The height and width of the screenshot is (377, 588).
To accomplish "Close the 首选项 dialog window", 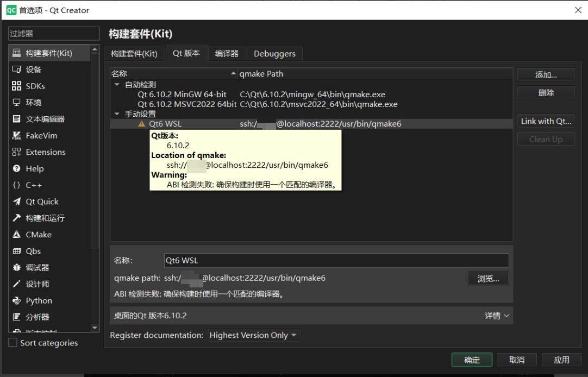I will click(578, 10).
